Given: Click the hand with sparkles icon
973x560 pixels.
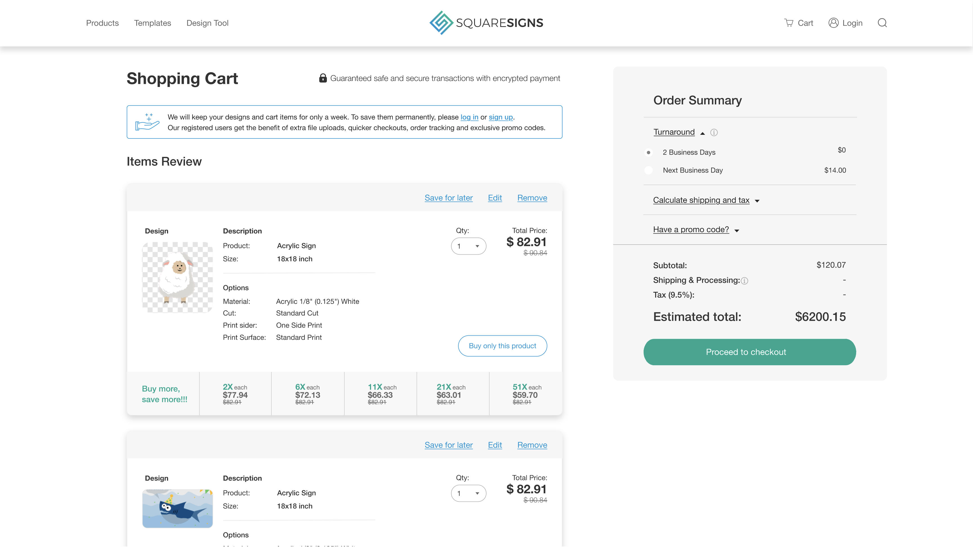Looking at the screenshot, I should coord(147,122).
